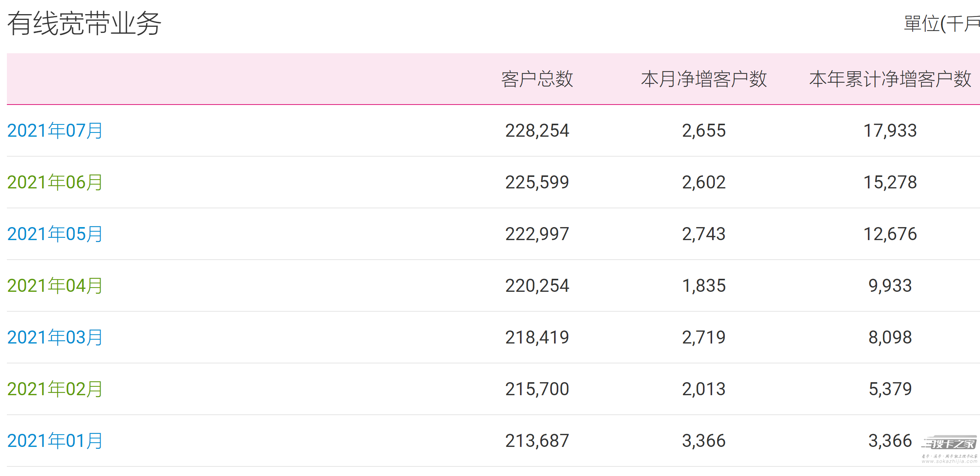This screenshot has width=980, height=476.
Task: Open the 2021年06月 report link
Action: (x=55, y=182)
